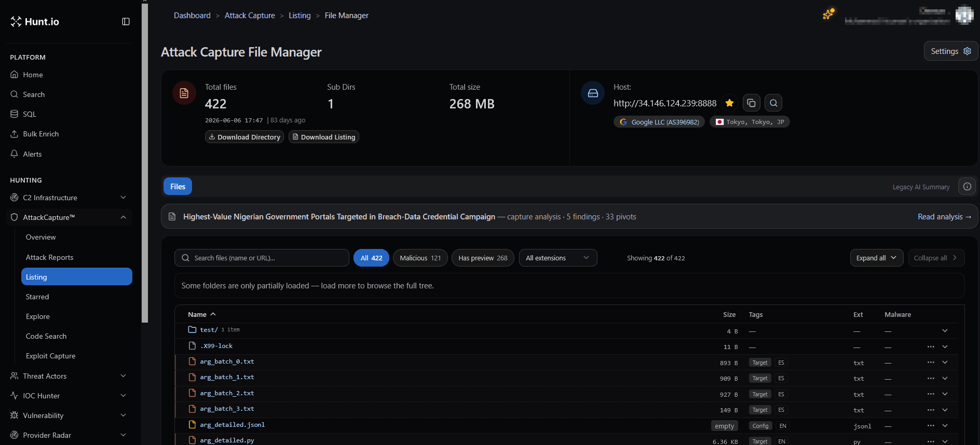Collapse the AttackCapture section
The image size is (980, 445).
[123, 217]
